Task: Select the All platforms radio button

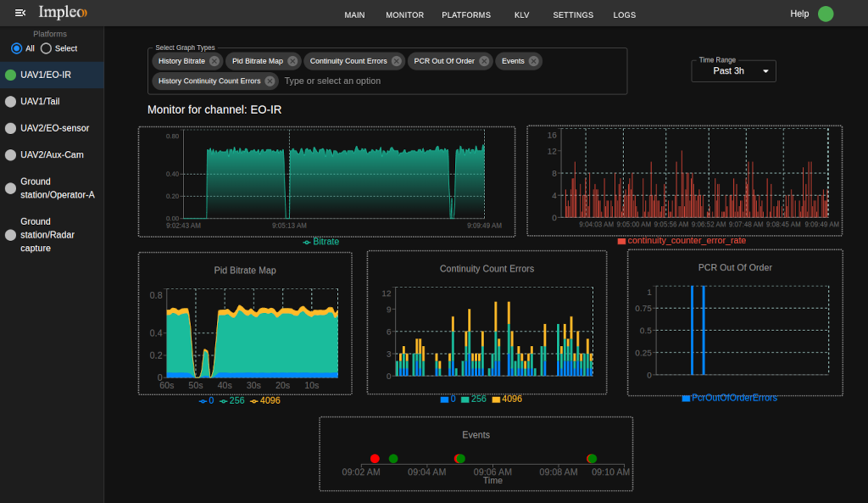Action: click(17, 48)
